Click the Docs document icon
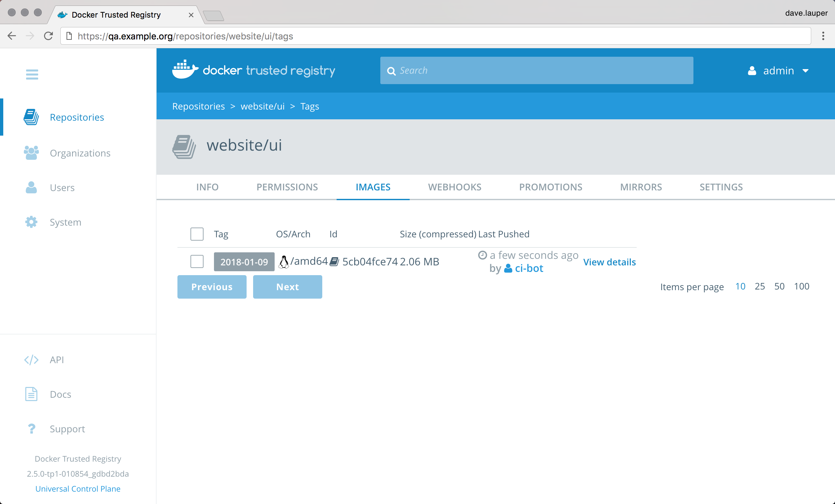 31,394
